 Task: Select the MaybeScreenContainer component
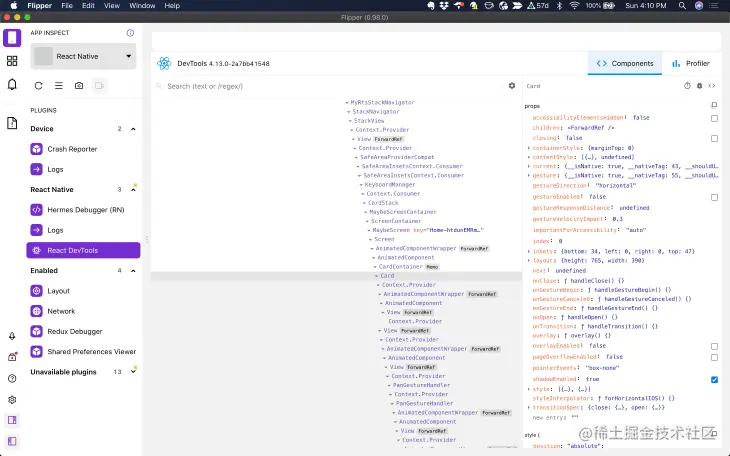[403, 212]
